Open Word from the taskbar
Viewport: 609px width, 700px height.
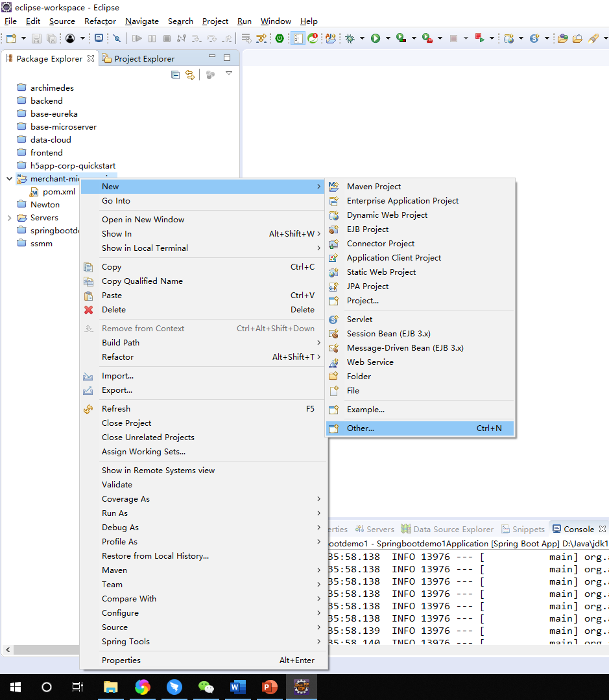[238, 686]
